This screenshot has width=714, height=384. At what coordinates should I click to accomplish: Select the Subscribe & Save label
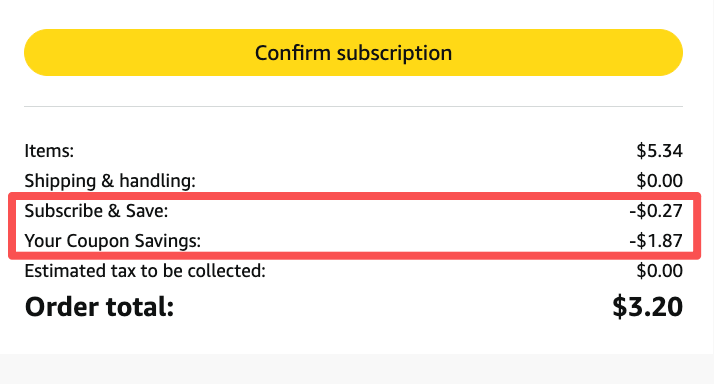point(96,211)
